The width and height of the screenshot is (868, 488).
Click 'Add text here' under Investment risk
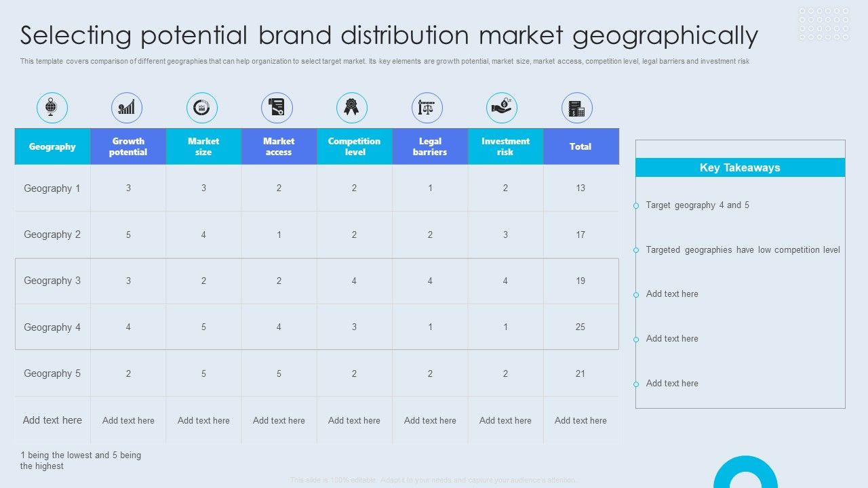click(x=505, y=420)
